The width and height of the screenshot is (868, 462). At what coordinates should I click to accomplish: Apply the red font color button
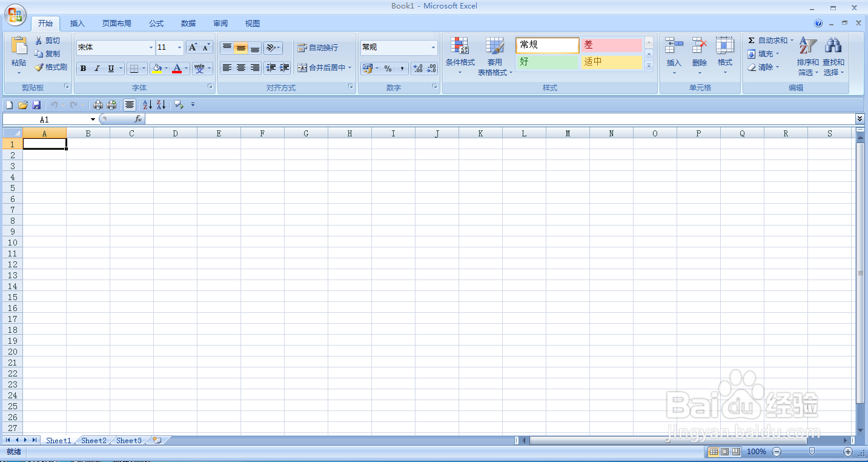[177, 69]
